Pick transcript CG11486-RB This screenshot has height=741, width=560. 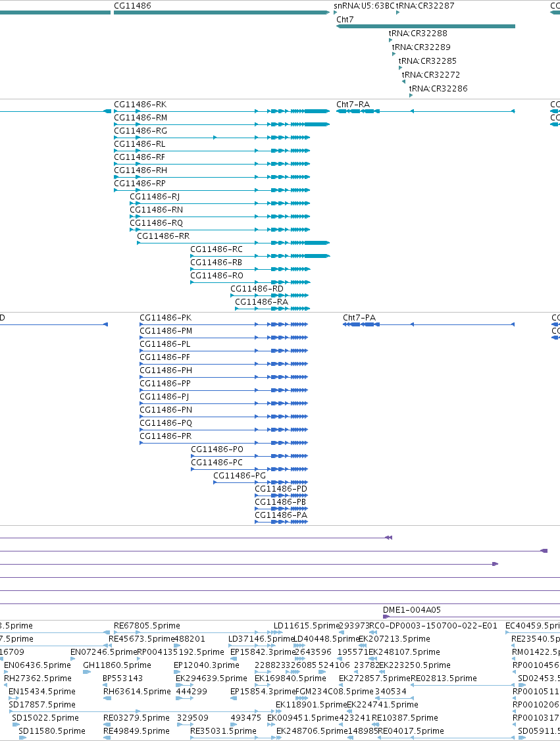(216, 263)
